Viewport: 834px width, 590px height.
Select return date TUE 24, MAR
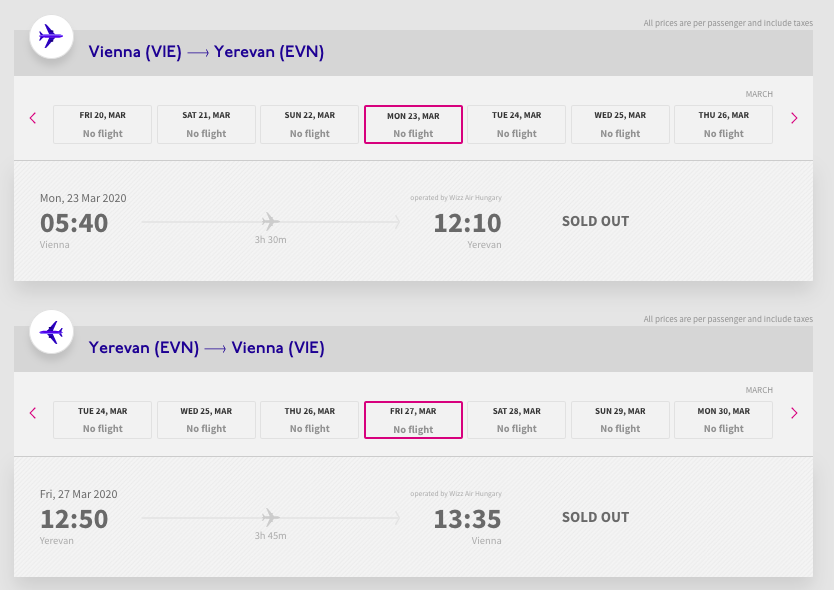tap(103, 420)
